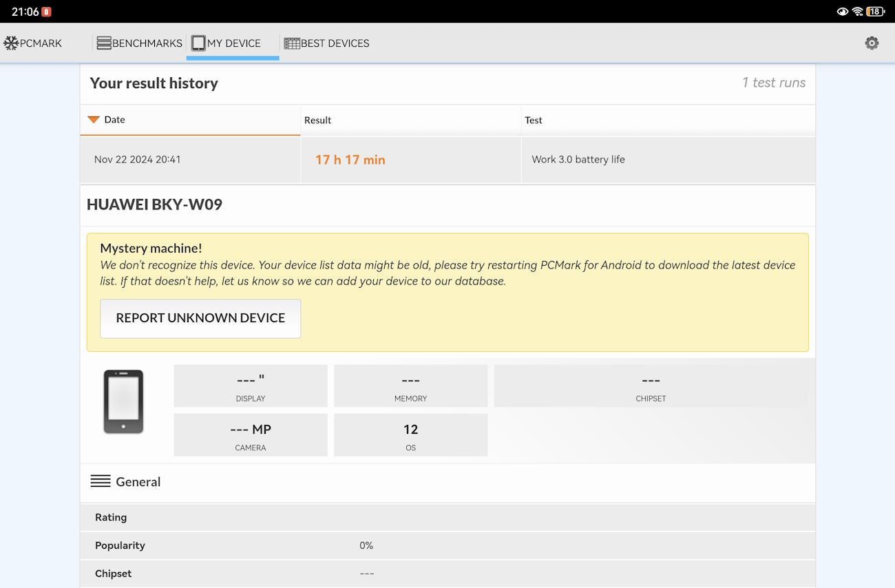Click the MEMORY spec tile
895x588 pixels.
(x=410, y=386)
